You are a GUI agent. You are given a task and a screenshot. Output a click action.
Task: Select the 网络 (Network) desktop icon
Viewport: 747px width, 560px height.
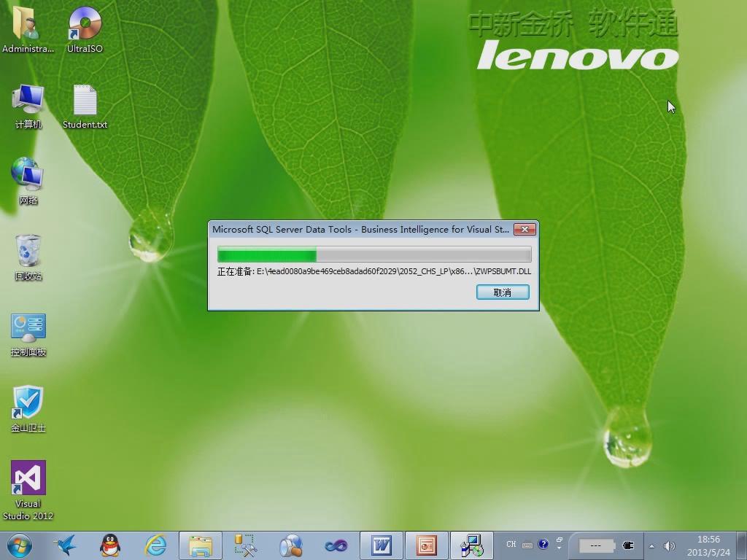28,181
